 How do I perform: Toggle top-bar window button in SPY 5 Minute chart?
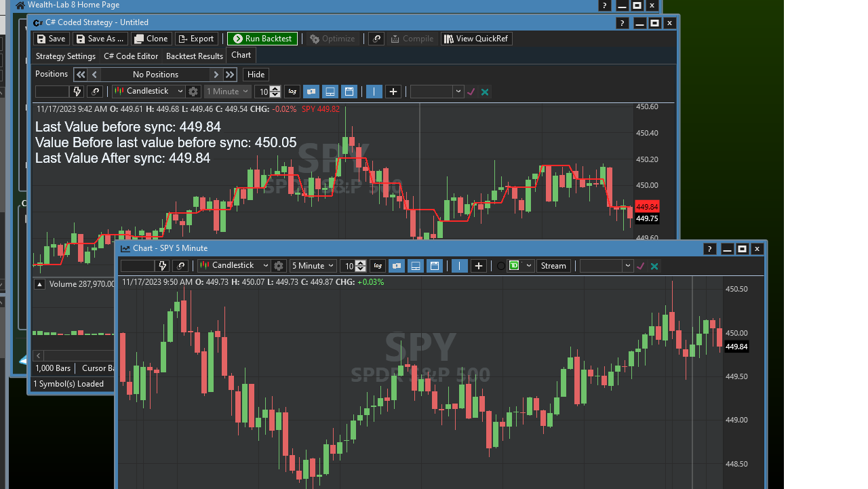(435, 266)
